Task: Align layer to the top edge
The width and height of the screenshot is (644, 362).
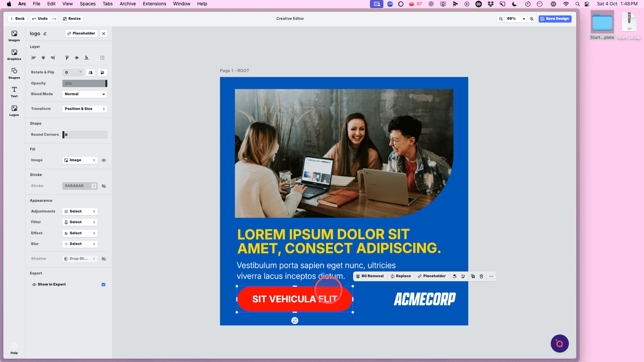Action: point(67,58)
